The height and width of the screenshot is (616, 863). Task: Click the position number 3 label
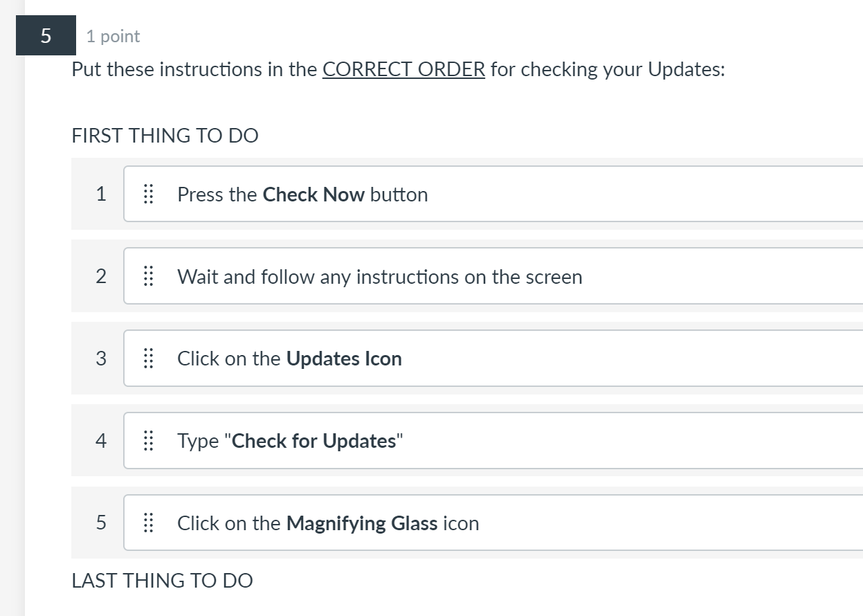point(101,359)
